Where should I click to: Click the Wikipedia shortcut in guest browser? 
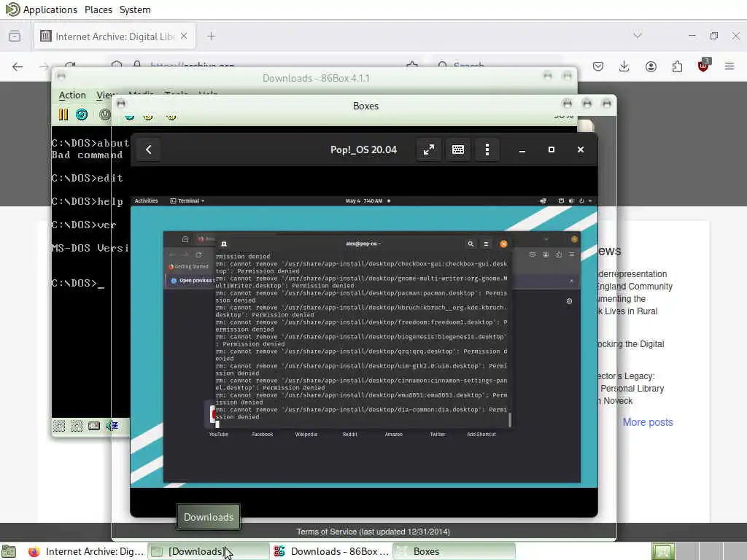click(306, 435)
